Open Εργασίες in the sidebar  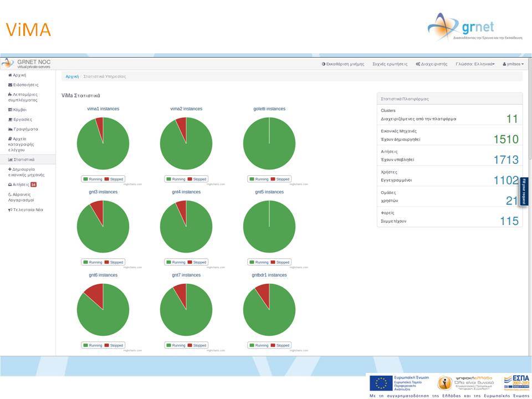click(x=20, y=120)
